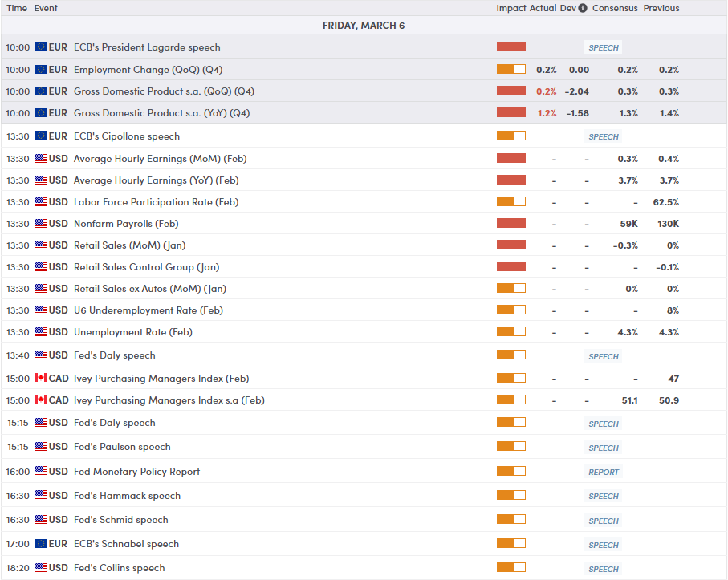
Task: Open Fed's Paulson speech event
Action: (x=122, y=447)
